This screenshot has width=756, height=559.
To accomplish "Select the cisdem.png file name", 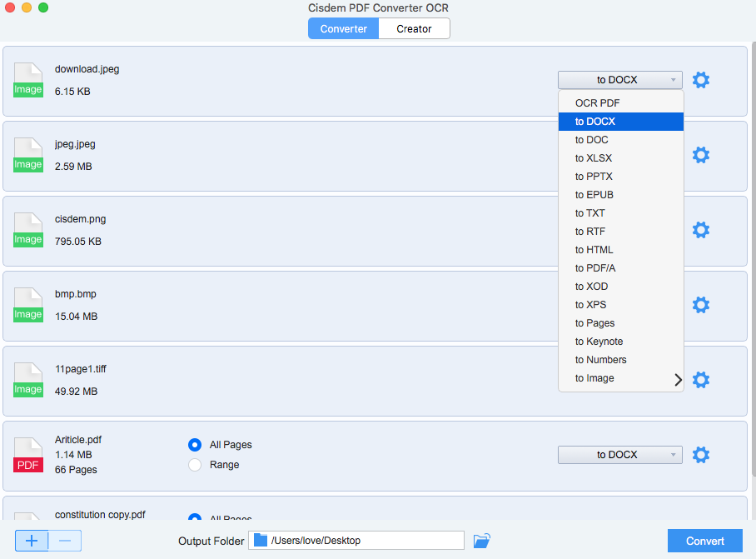I will coord(80,219).
